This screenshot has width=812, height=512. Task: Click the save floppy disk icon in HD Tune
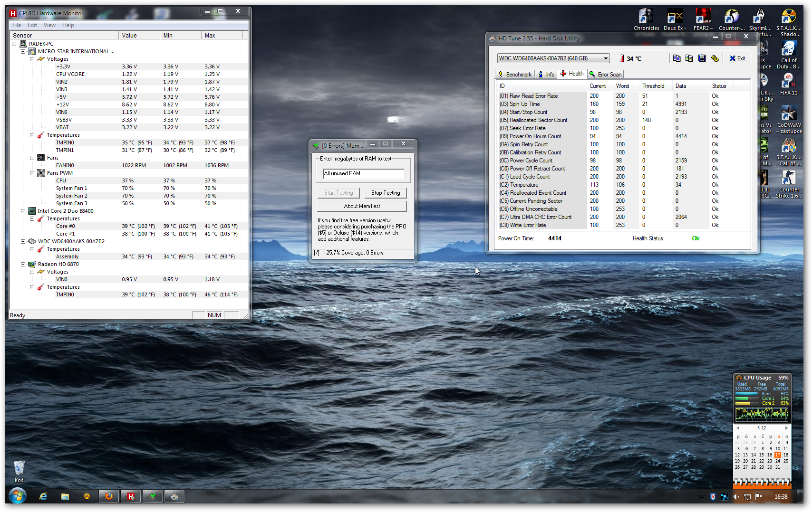point(702,58)
